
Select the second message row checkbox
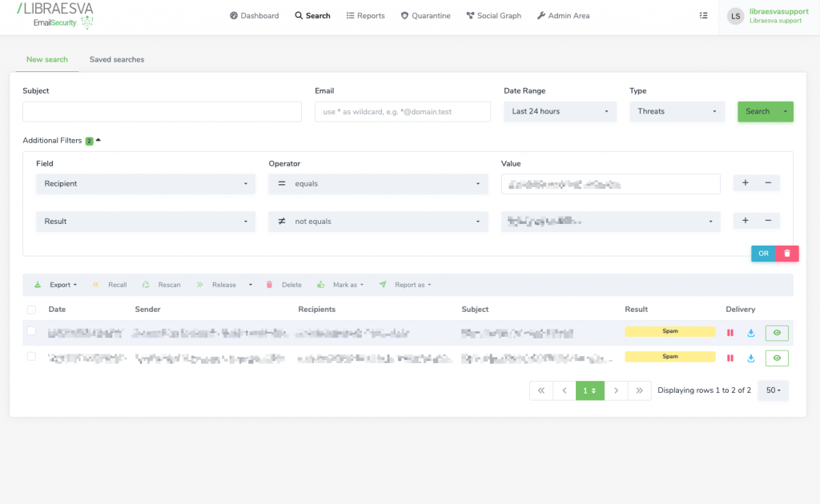click(31, 357)
